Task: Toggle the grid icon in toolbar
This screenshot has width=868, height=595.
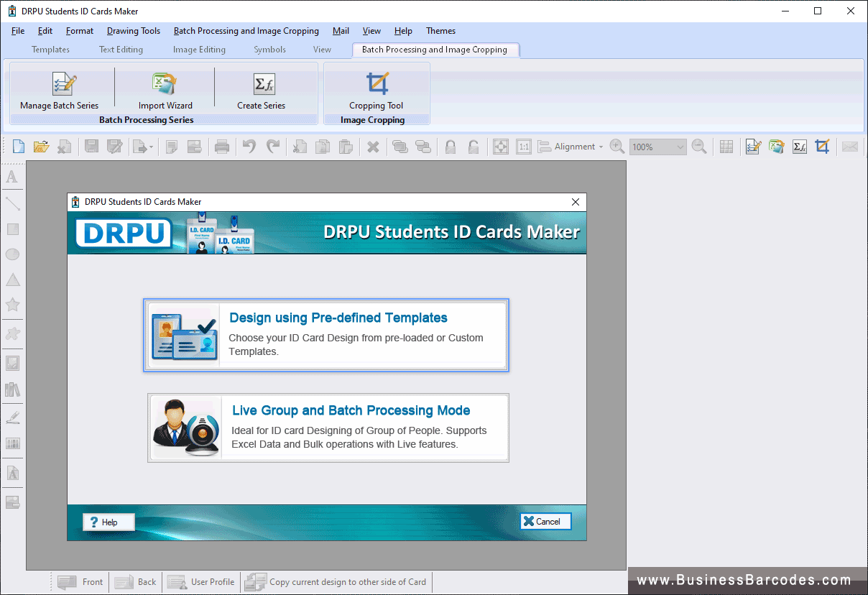Action: click(726, 147)
